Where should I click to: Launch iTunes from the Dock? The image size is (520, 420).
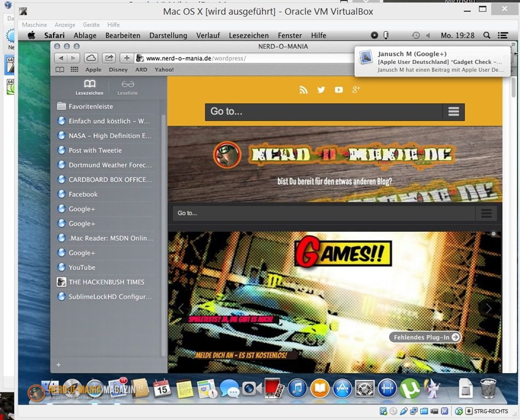pos(297,388)
